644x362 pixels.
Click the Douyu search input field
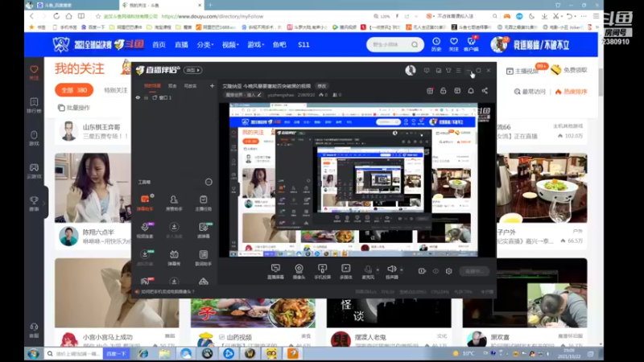(x=389, y=44)
